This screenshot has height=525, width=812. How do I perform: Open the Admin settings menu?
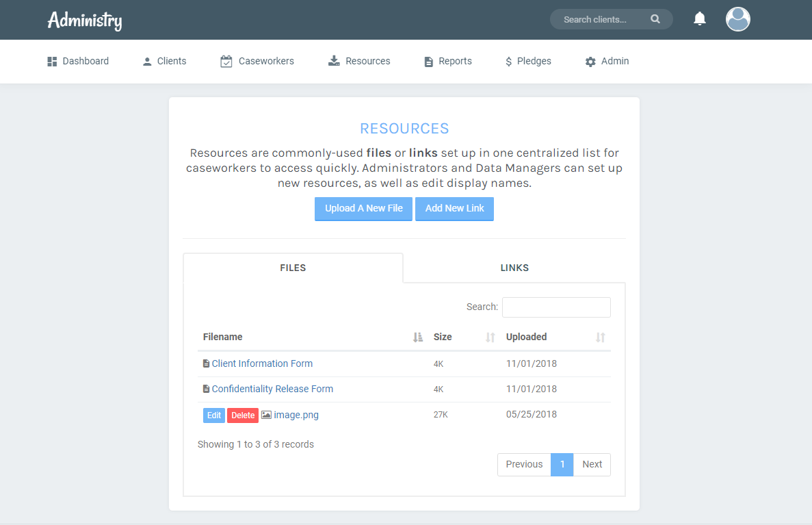coord(607,61)
